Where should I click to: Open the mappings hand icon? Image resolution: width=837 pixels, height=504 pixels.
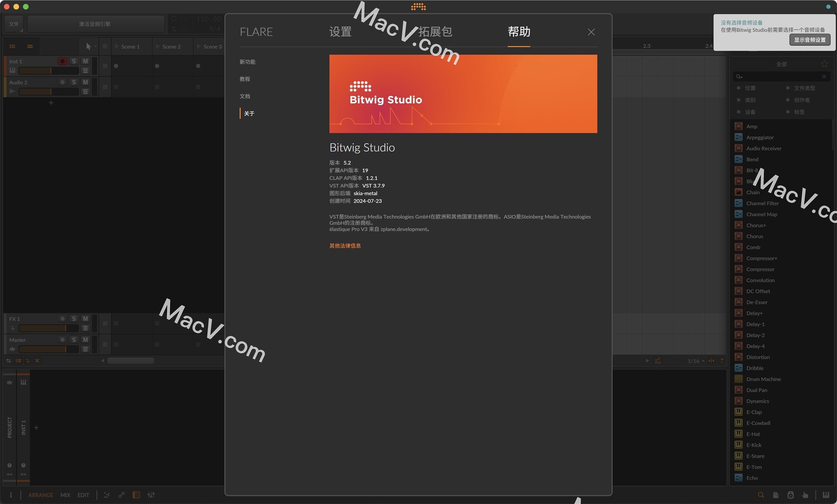(805, 495)
